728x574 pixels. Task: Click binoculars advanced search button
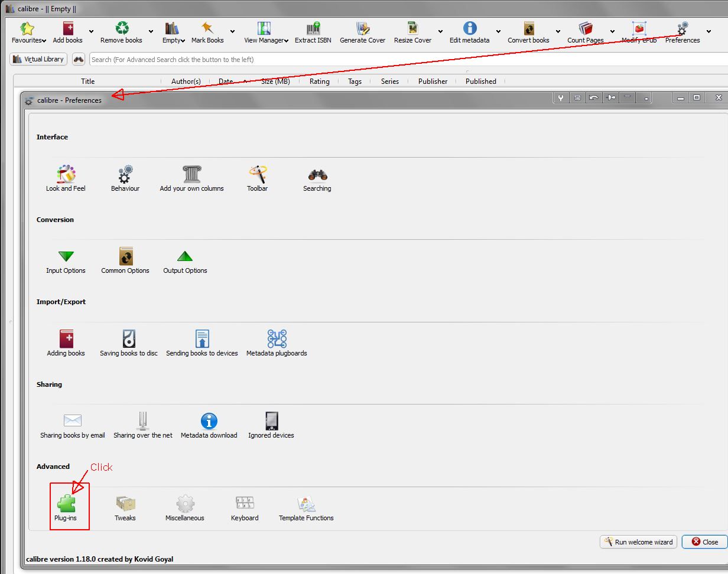[x=79, y=59]
